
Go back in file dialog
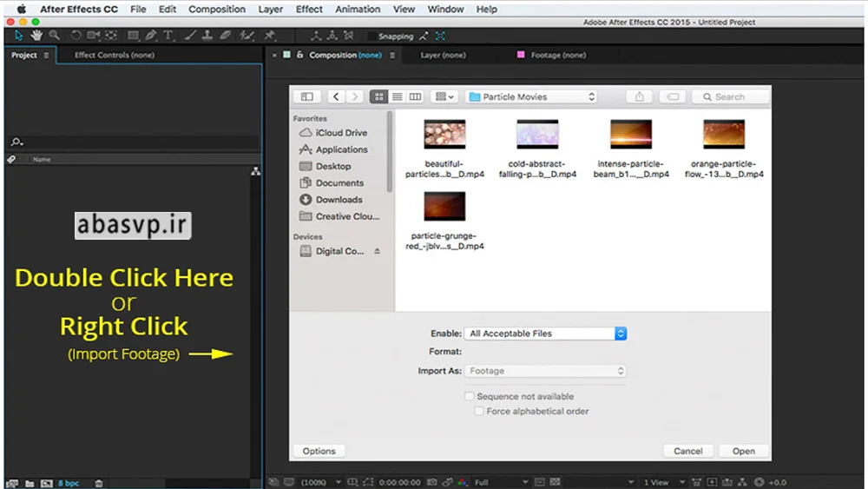click(x=336, y=96)
